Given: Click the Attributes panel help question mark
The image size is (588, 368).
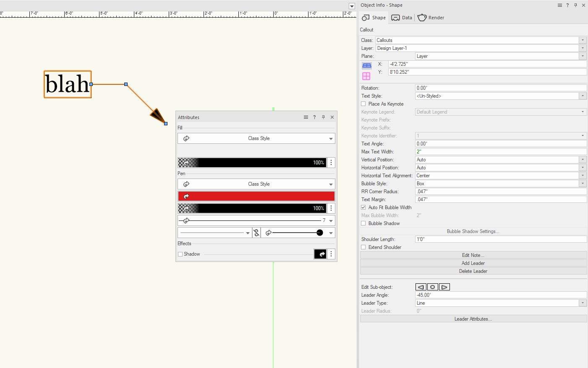Looking at the screenshot, I should tap(314, 117).
